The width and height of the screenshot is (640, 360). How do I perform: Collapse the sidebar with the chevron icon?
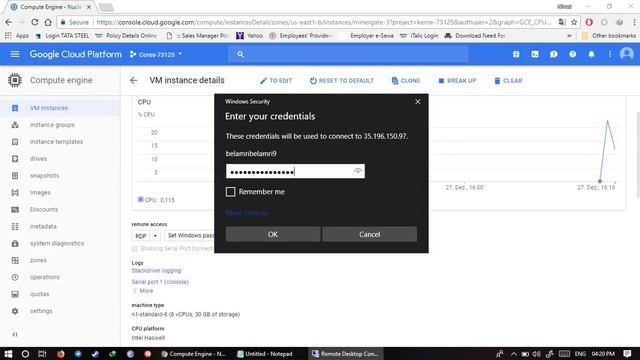[x=15, y=334]
